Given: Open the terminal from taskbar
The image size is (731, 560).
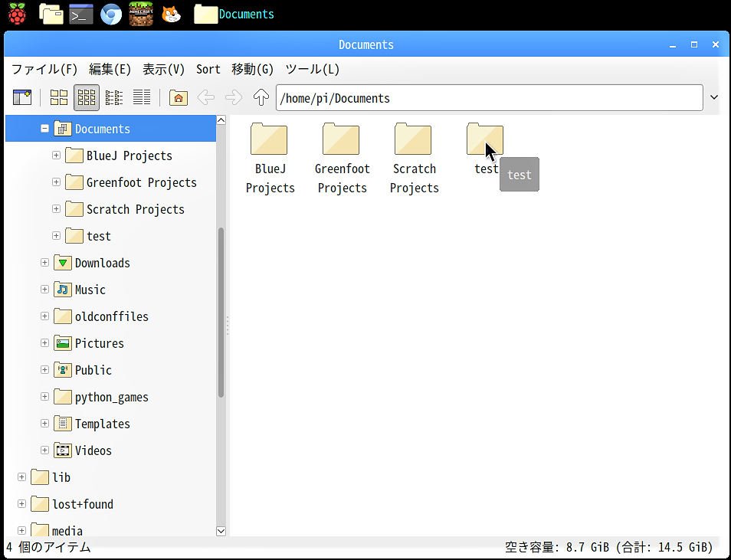Looking at the screenshot, I should pos(81,14).
